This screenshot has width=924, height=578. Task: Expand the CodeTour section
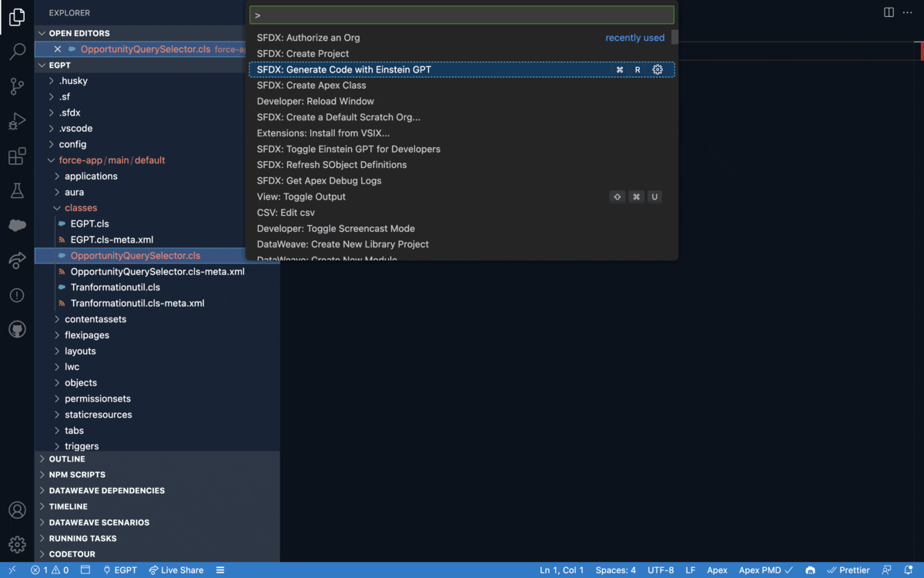coord(157,554)
